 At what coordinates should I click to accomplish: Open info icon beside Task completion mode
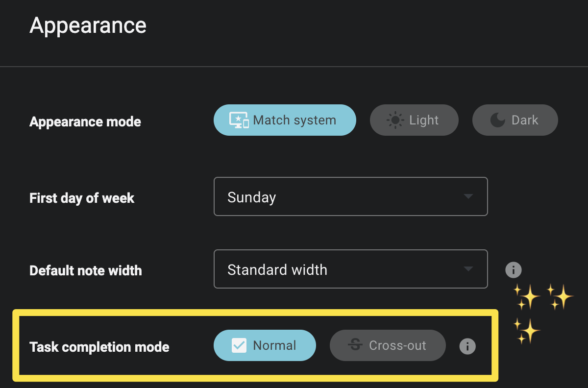point(467,346)
